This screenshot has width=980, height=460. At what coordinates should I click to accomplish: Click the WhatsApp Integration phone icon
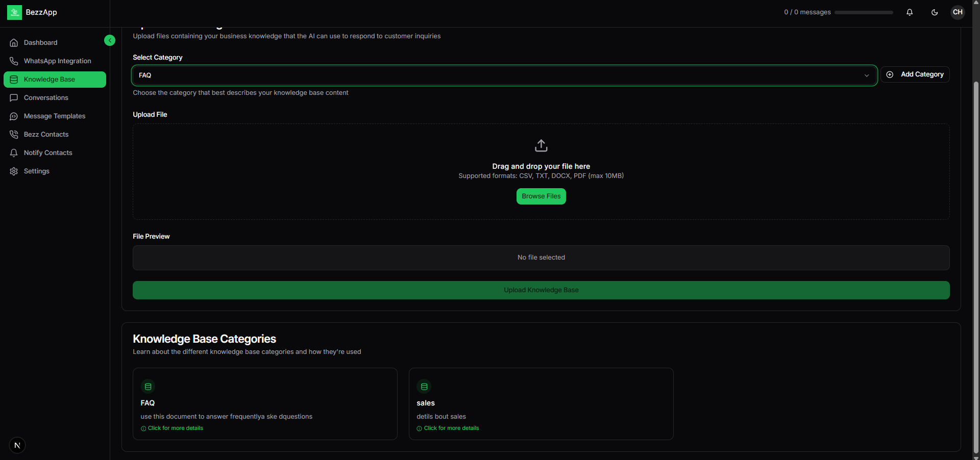click(14, 61)
